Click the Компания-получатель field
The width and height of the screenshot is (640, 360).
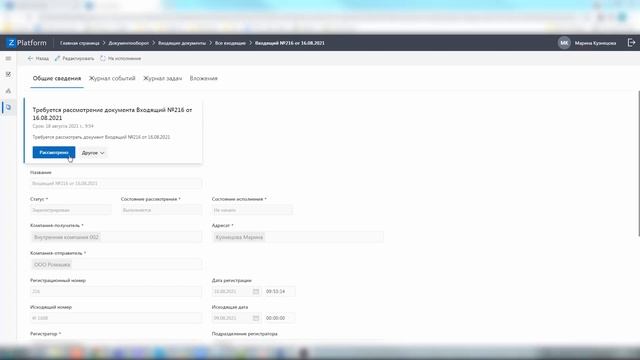point(116,237)
